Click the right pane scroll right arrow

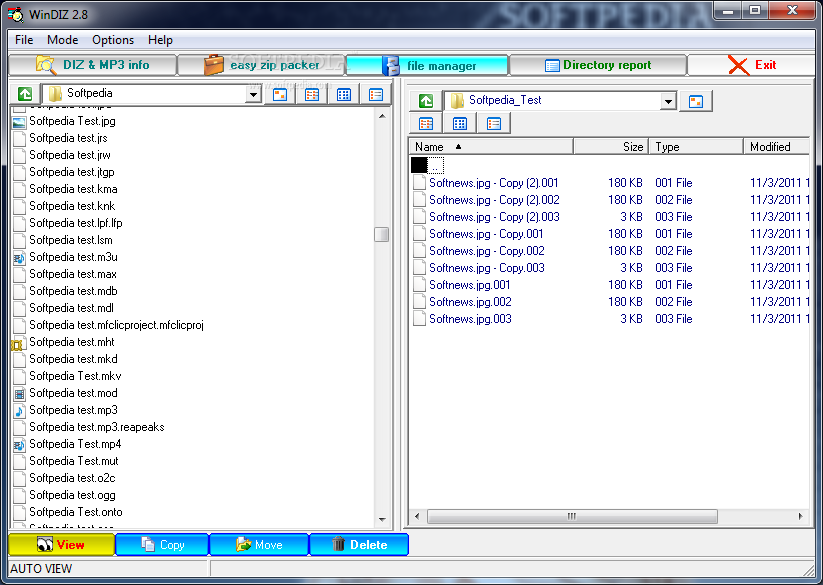[800, 516]
